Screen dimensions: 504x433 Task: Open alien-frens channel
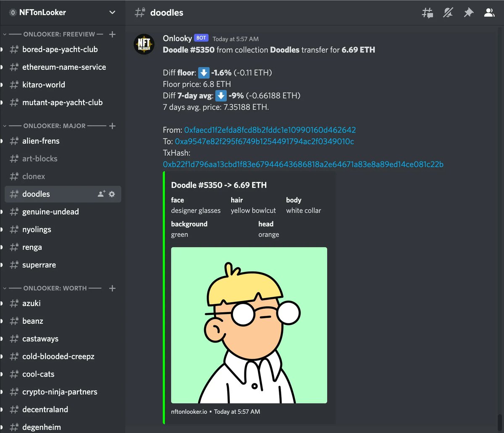click(x=63, y=141)
